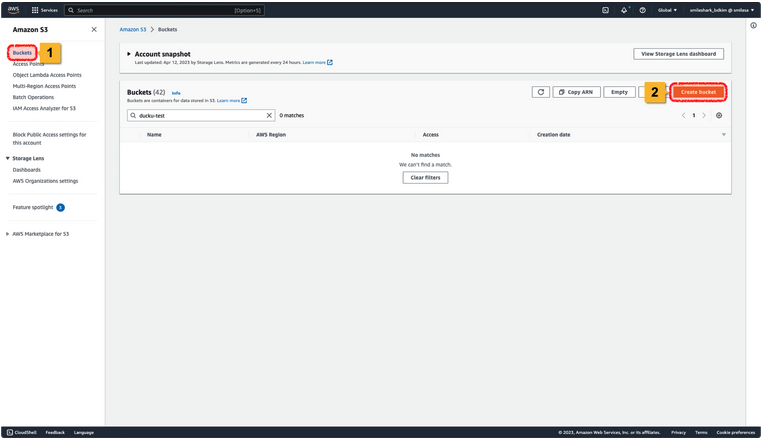Open the help question mark icon
The image size is (762, 440).
(642, 10)
